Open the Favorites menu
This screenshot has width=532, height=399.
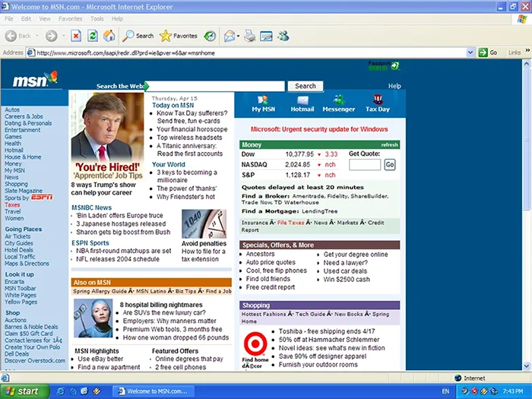(70, 19)
